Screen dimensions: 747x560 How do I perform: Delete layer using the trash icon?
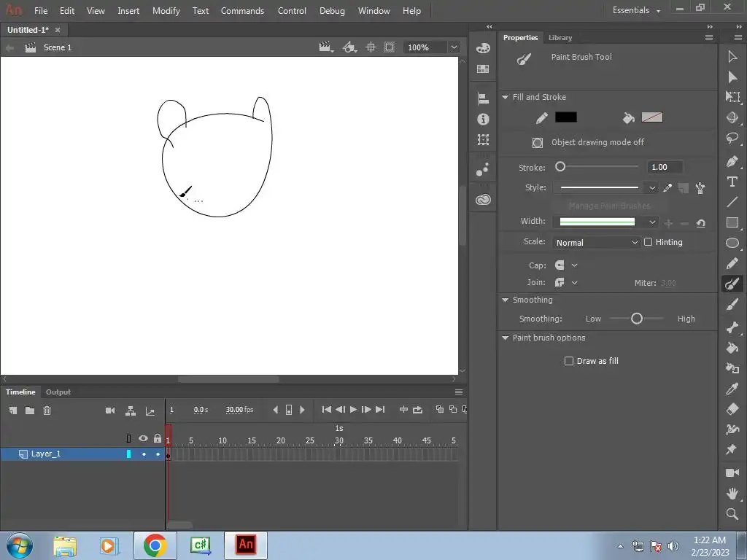47,411
